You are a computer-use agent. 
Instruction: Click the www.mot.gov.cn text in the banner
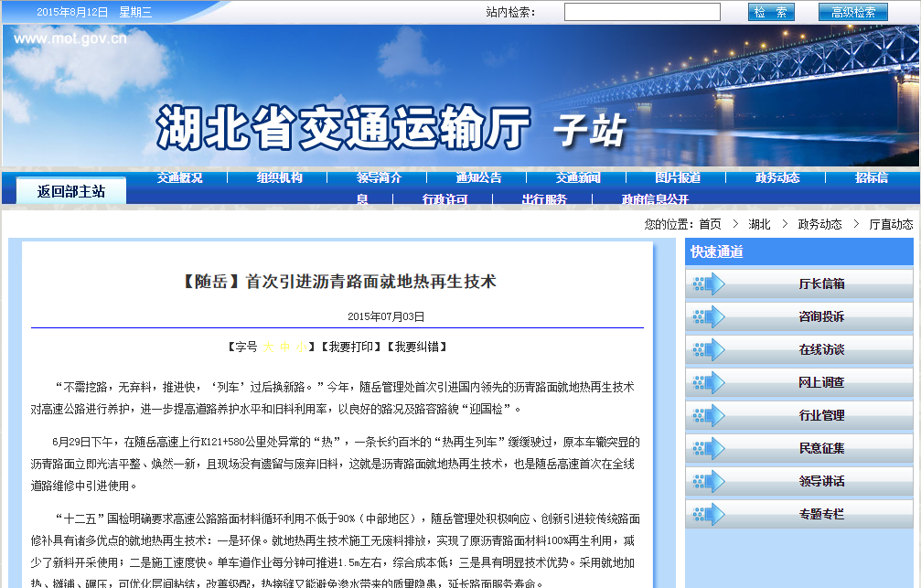[70, 38]
